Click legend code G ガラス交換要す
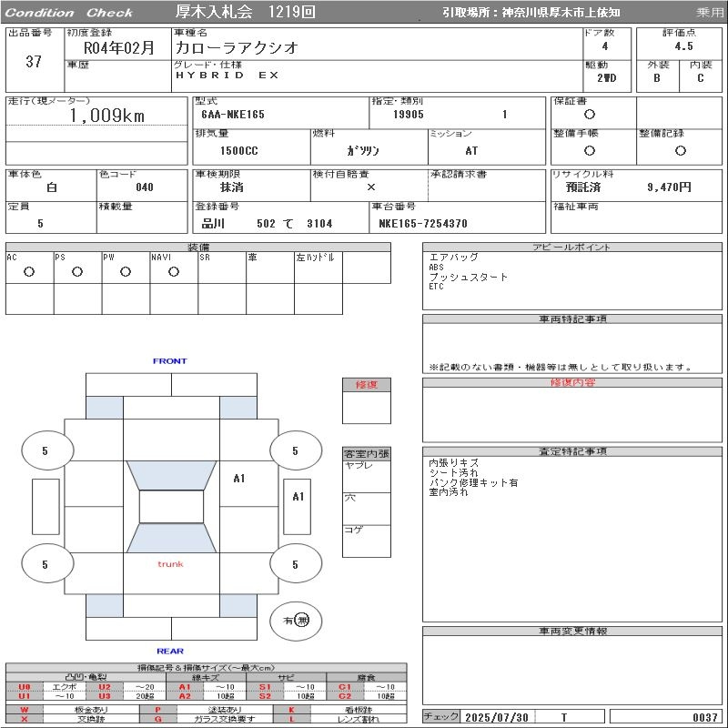The width and height of the screenshot is (728, 728). tap(207, 719)
